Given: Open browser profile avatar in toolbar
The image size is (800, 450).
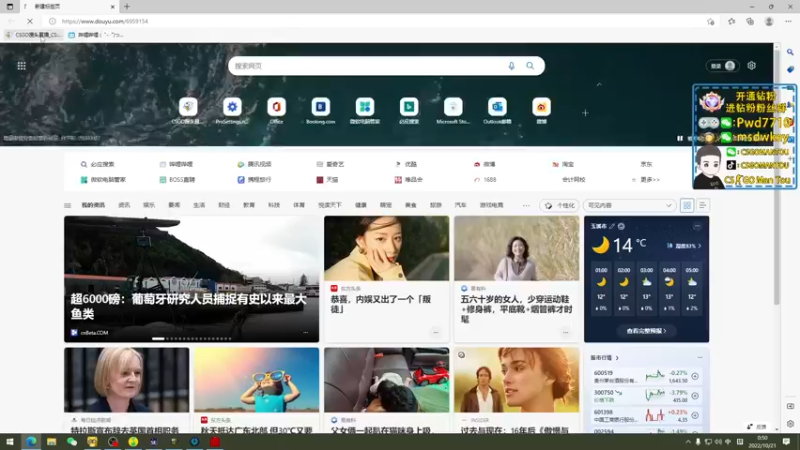Looking at the screenshot, I should (x=769, y=21).
